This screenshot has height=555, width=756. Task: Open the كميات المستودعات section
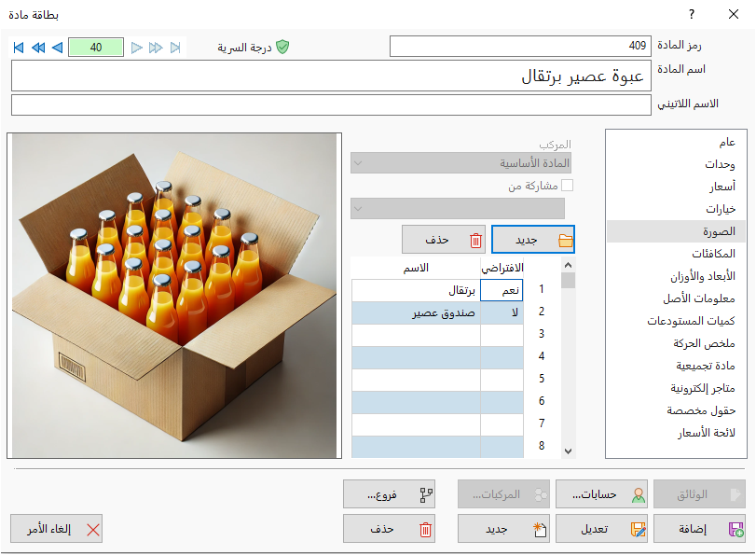tap(677, 321)
